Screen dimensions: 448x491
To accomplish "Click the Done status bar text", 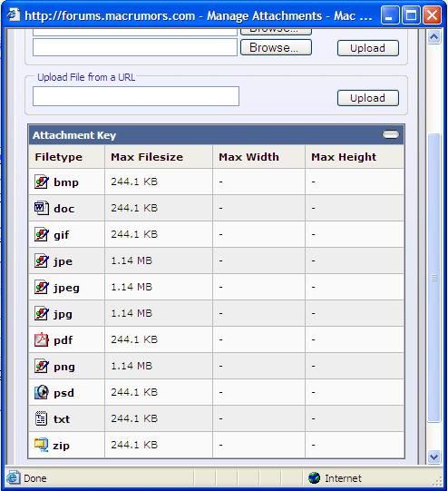I will (x=35, y=478).
